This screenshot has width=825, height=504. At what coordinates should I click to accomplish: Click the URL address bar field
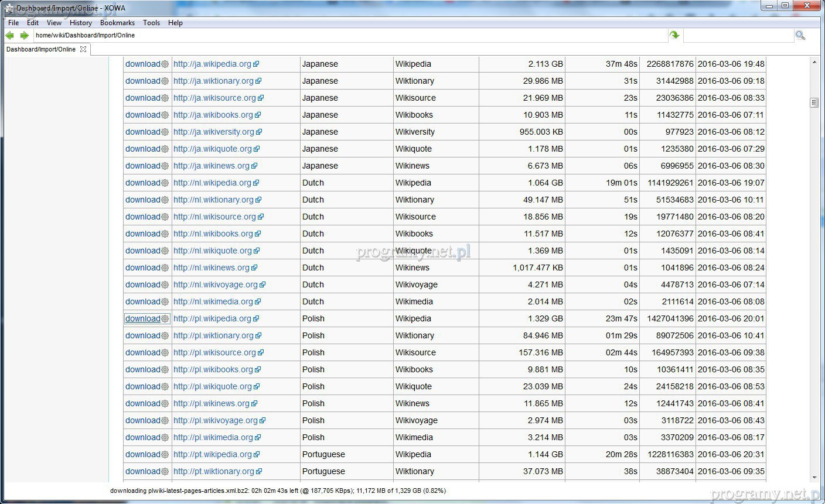349,36
